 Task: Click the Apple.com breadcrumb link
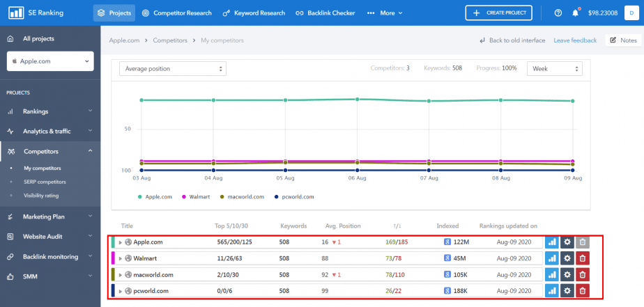click(124, 40)
